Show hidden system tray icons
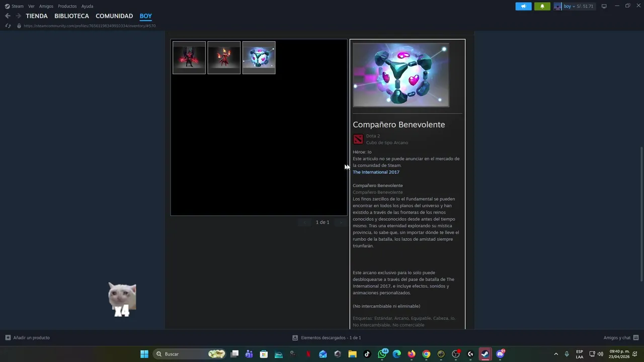644x362 pixels. coord(555,354)
